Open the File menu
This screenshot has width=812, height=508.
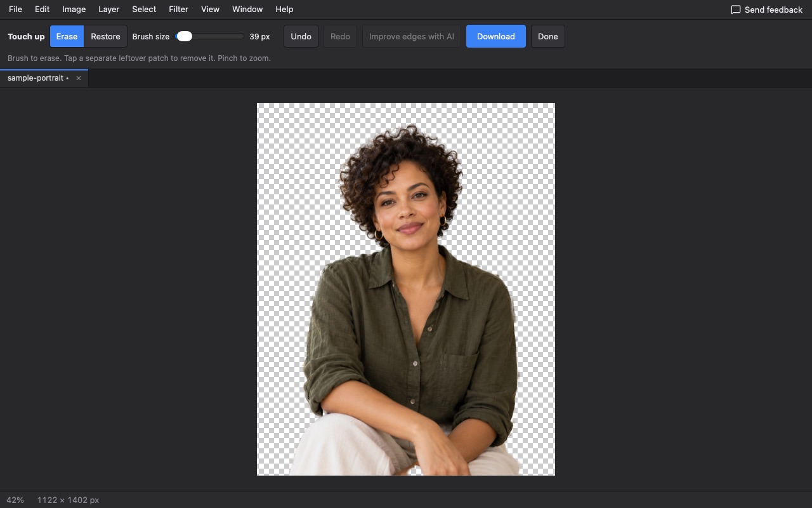point(15,9)
